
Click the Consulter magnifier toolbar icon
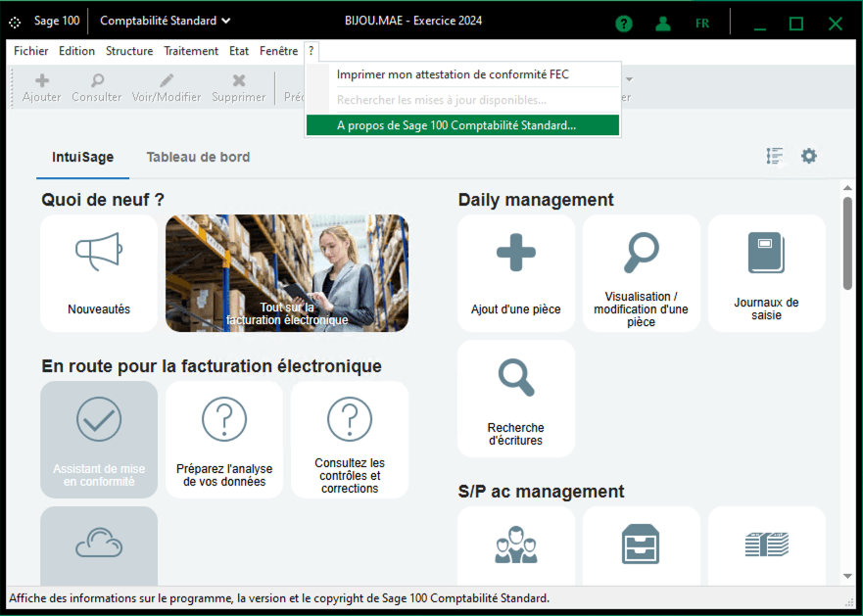(x=97, y=80)
